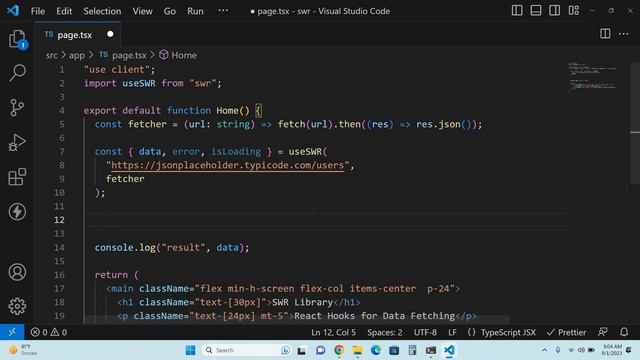640x360 pixels.
Task: Toggle the bottom Panel
Action: point(536,11)
